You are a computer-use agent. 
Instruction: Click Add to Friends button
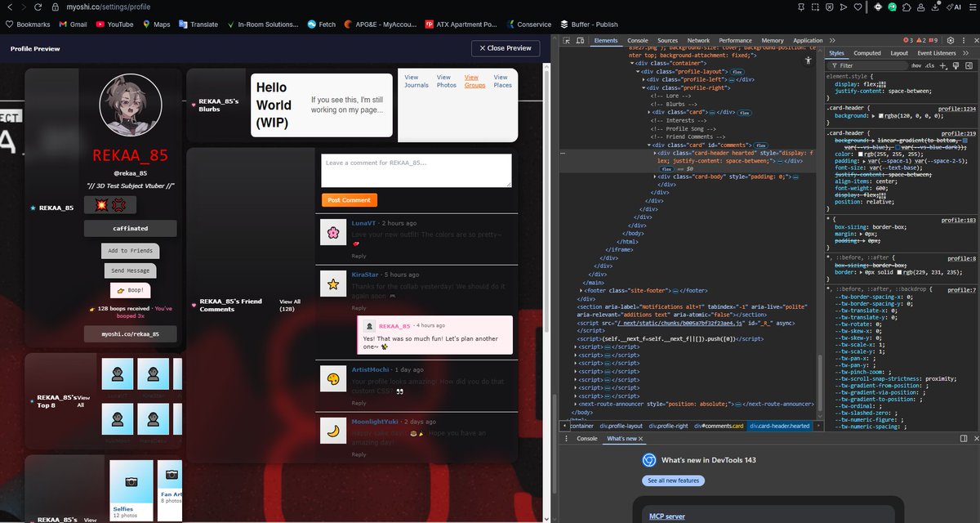point(130,251)
